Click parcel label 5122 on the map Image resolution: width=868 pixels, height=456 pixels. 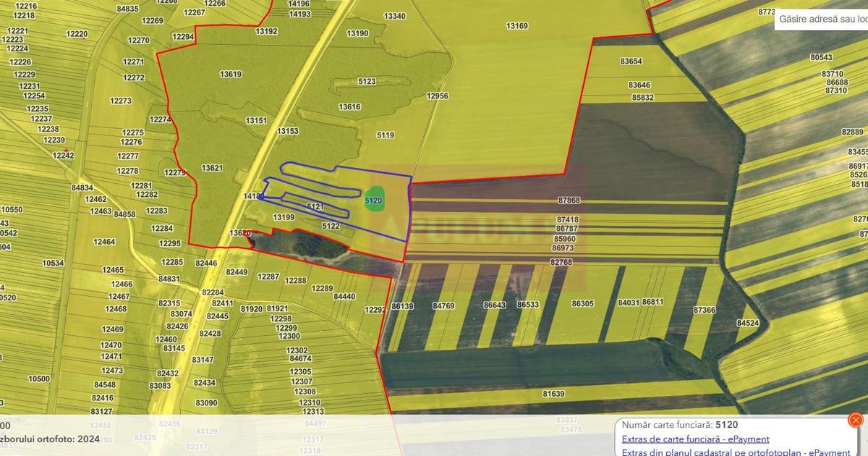pyautogui.click(x=330, y=225)
